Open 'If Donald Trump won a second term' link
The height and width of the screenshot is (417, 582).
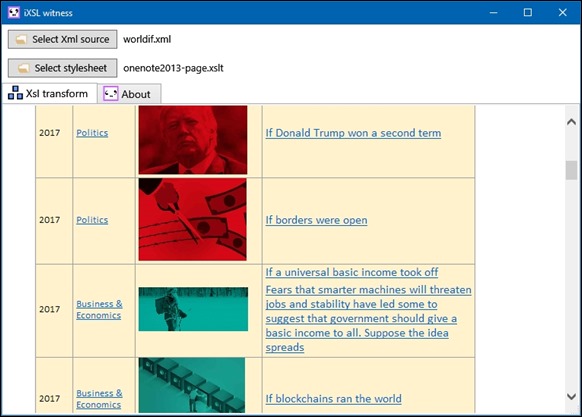353,133
